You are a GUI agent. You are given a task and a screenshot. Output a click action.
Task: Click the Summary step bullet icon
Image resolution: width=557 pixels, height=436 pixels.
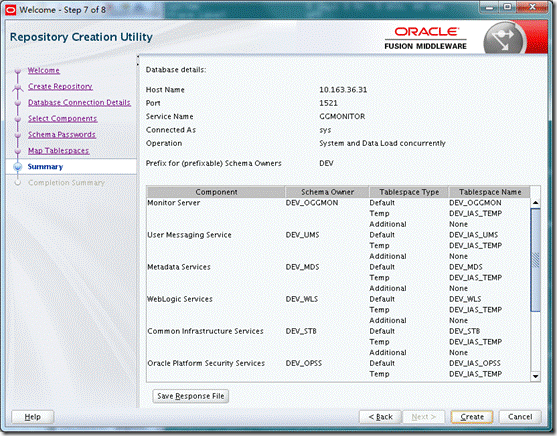17,167
